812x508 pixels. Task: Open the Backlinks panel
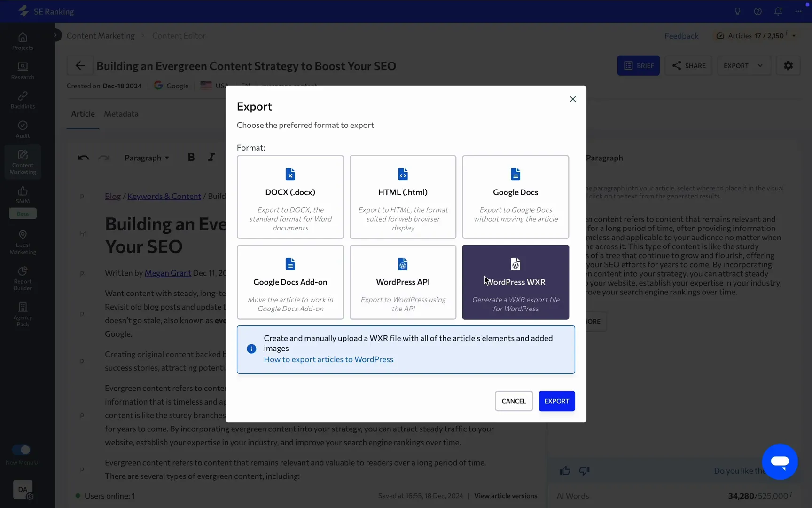(x=22, y=100)
